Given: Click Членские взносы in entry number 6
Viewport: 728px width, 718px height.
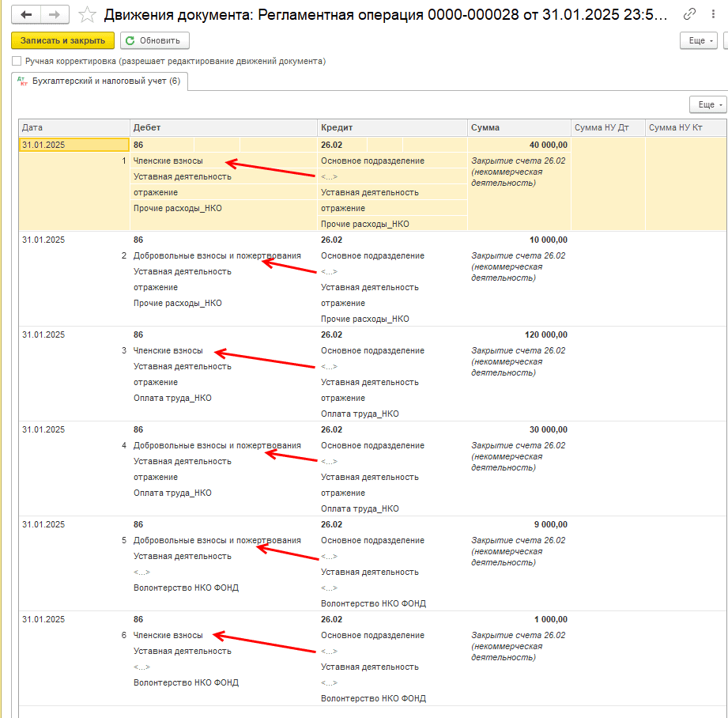Looking at the screenshot, I should pyautogui.click(x=168, y=635).
